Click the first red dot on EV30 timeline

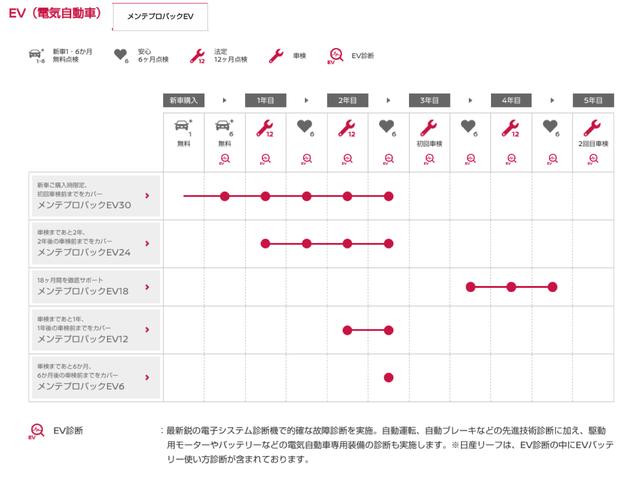point(224,196)
